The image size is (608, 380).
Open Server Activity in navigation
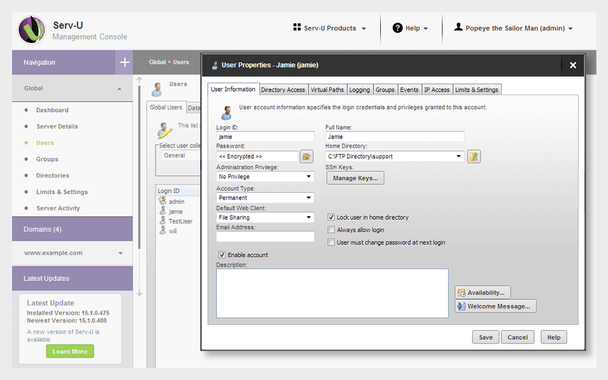coord(58,208)
